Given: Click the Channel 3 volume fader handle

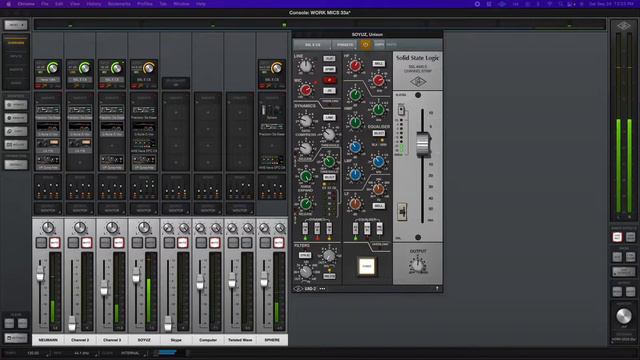Looking at the screenshot, I should pyautogui.click(x=104, y=287).
